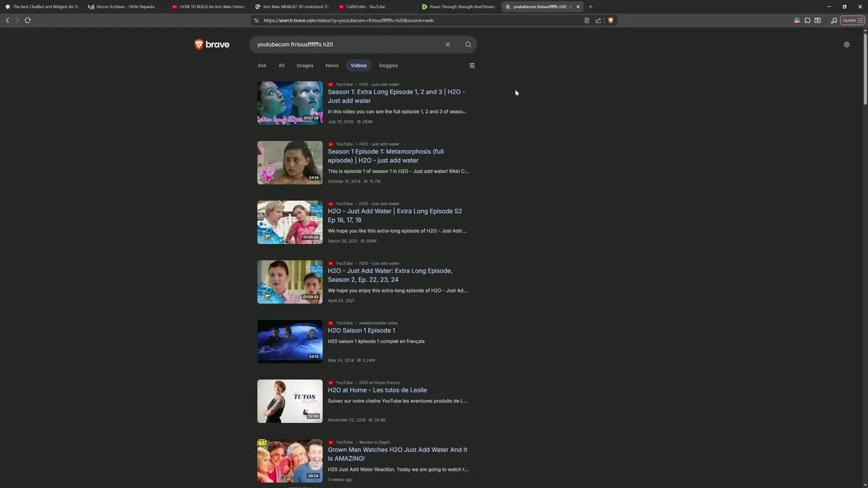Click 'H2O at Home France' channel text
868x488 pixels.
(x=379, y=383)
